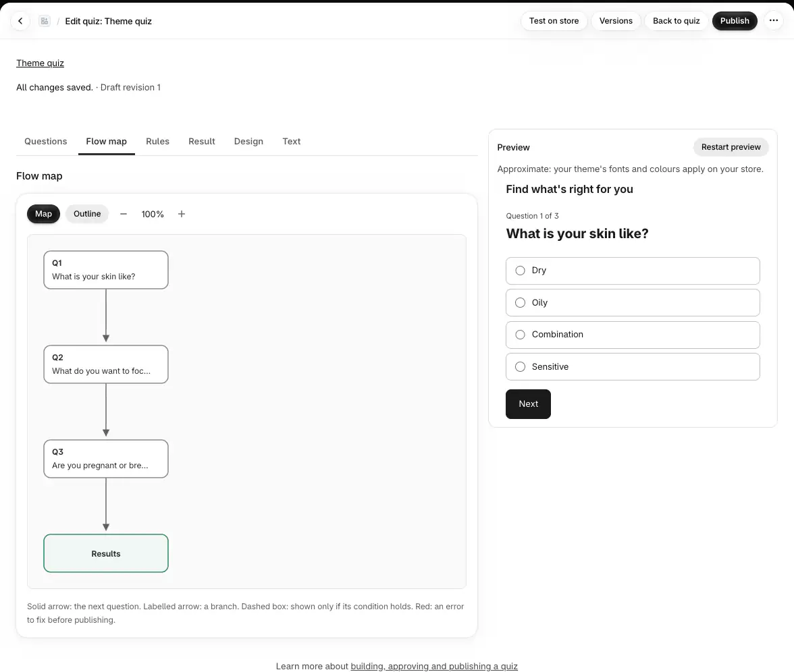Screen dimensions: 794x672
Task: Open the Text tab
Action: click(x=292, y=142)
